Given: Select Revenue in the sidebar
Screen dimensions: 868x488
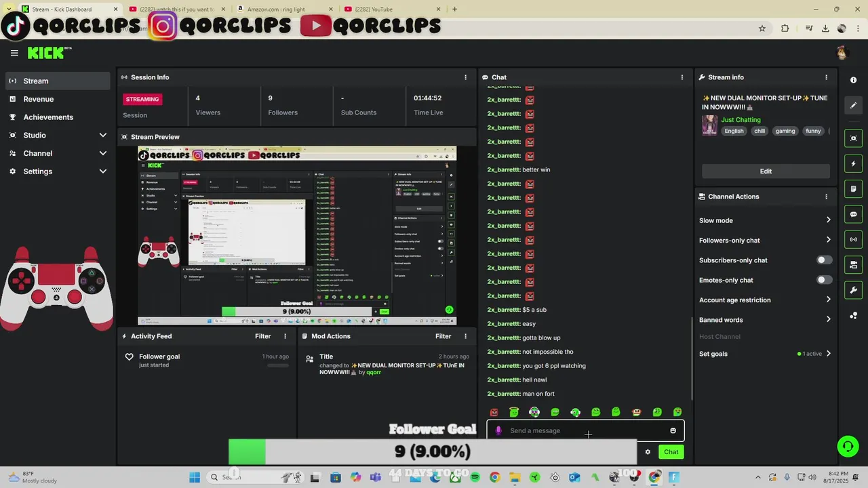Looking at the screenshot, I should (x=58, y=99).
